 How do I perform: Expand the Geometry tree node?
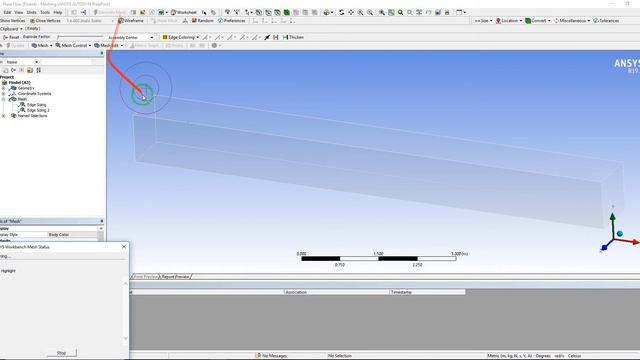(x=4, y=88)
